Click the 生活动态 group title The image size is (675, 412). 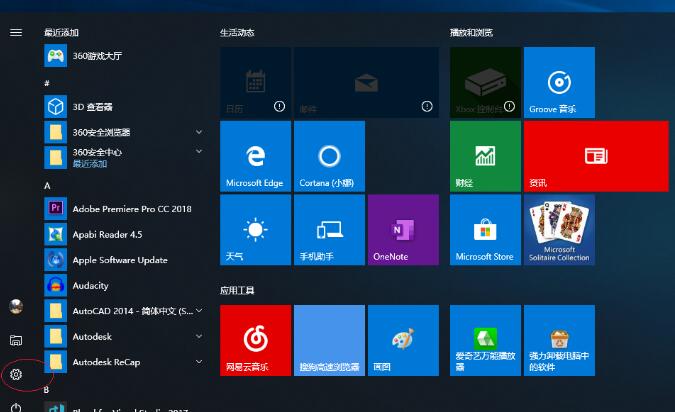pyautogui.click(x=237, y=33)
